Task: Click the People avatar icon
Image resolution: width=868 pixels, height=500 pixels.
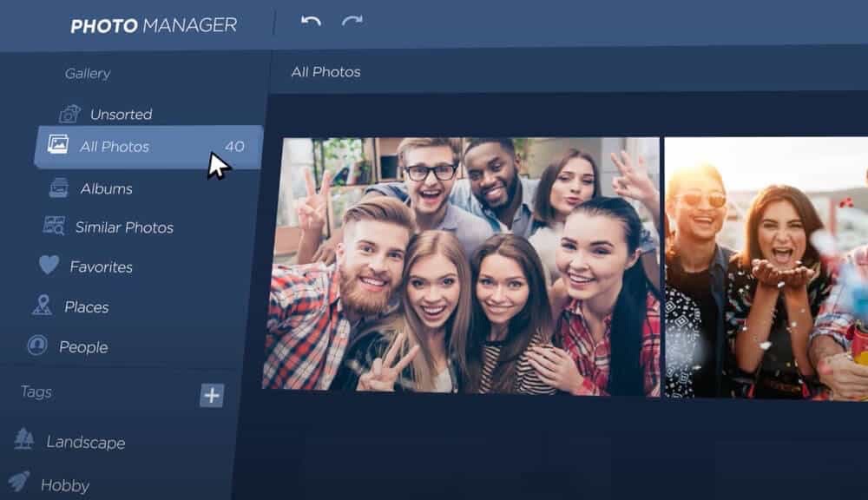Action: [x=36, y=345]
